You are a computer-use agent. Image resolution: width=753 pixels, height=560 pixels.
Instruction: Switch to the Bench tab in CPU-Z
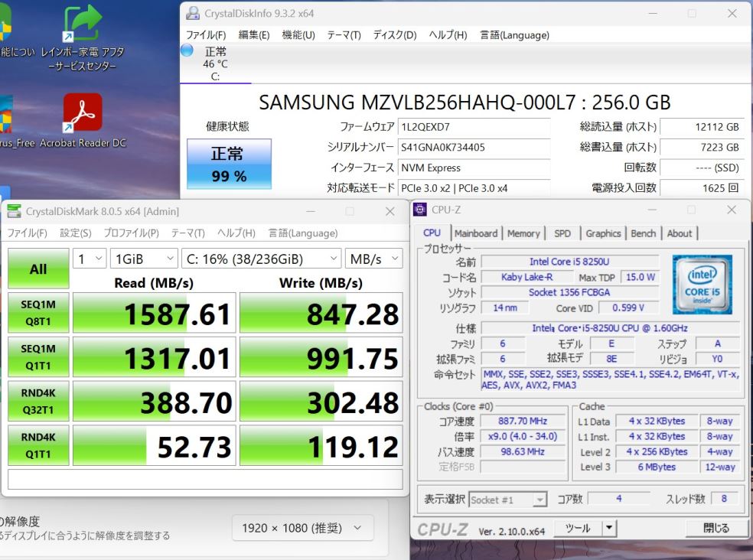(643, 233)
